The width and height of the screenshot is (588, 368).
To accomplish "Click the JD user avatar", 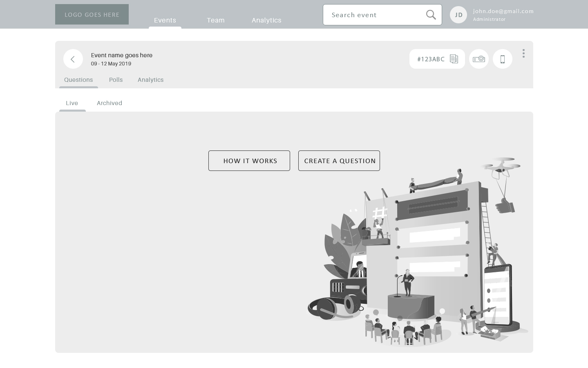I will pyautogui.click(x=458, y=15).
